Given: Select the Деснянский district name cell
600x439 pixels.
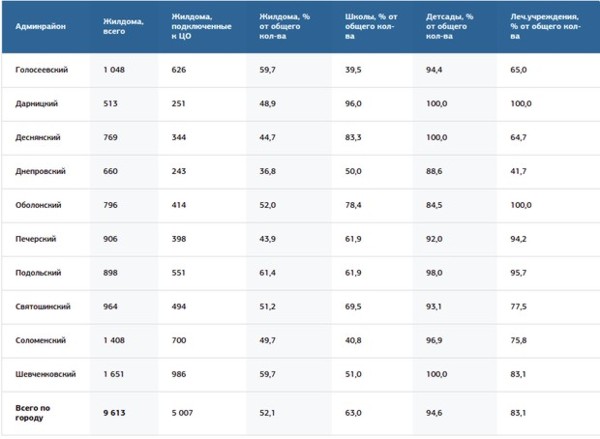Looking at the screenshot, I should 37,138.
